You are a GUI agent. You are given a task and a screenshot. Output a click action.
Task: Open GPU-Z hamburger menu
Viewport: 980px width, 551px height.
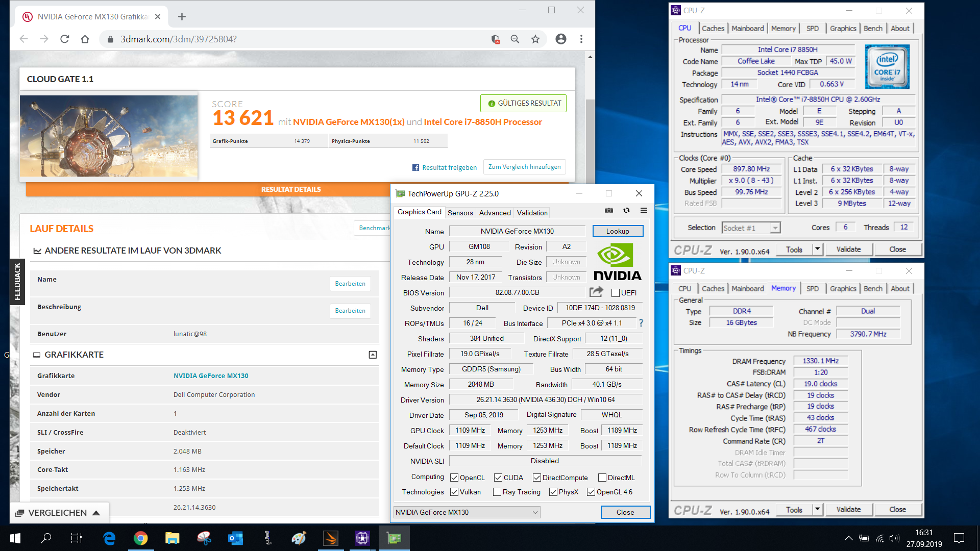click(644, 210)
